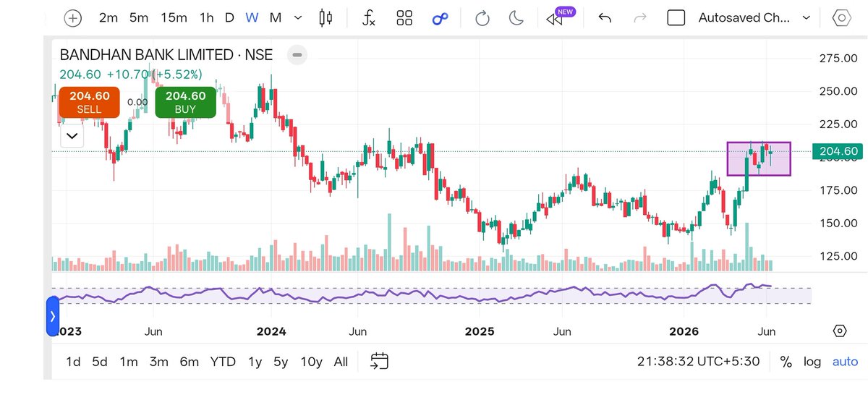Click the 2024 label on time axis

point(271,331)
